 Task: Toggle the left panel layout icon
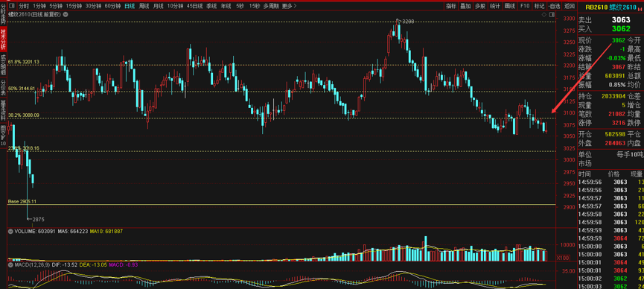point(11,6)
